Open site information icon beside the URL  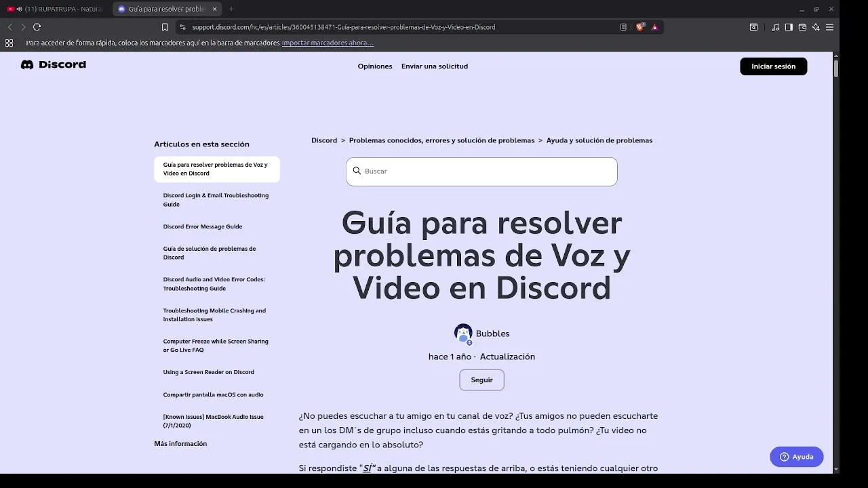click(x=182, y=27)
